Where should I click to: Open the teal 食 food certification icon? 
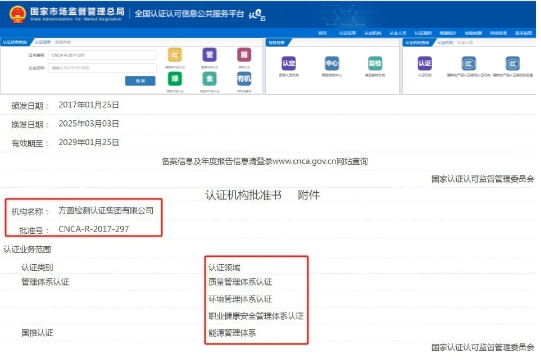click(209, 79)
